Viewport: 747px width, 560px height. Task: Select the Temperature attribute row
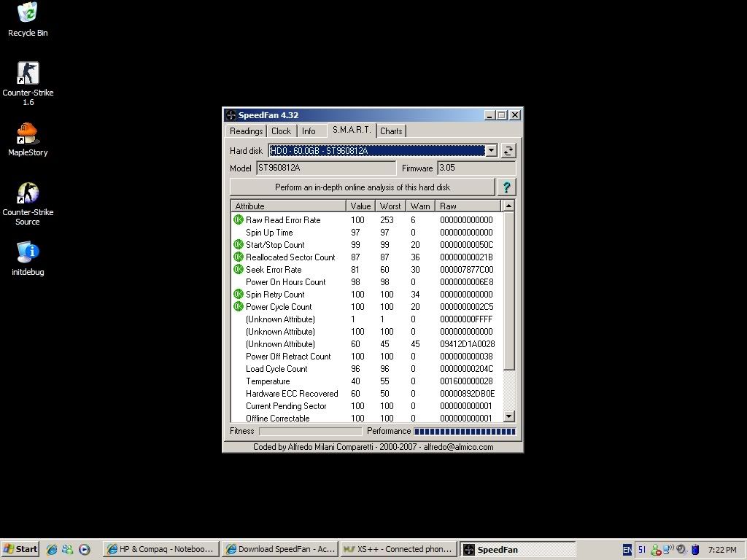coord(367,381)
